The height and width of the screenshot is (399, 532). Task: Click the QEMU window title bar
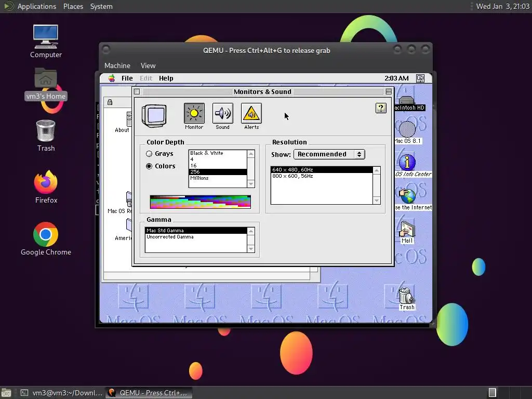pyautogui.click(x=267, y=50)
